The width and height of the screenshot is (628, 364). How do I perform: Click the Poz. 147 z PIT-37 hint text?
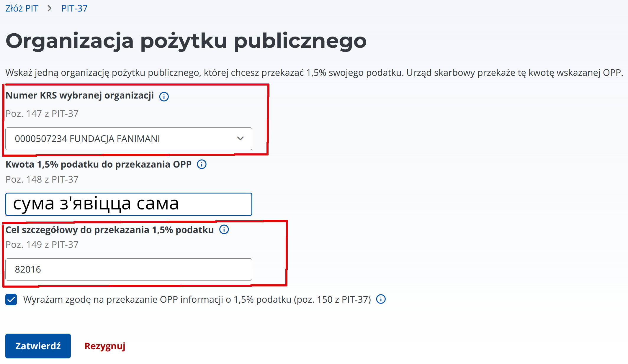point(42,114)
